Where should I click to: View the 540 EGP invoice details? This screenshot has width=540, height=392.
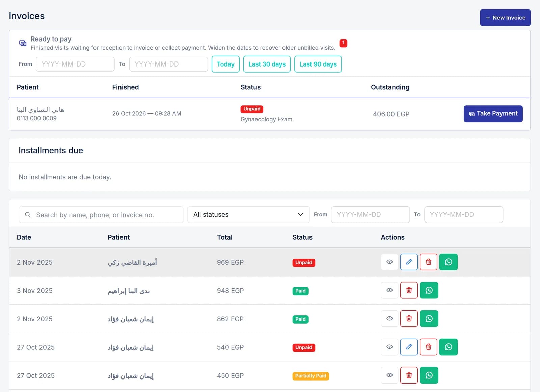tap(389, 347)
